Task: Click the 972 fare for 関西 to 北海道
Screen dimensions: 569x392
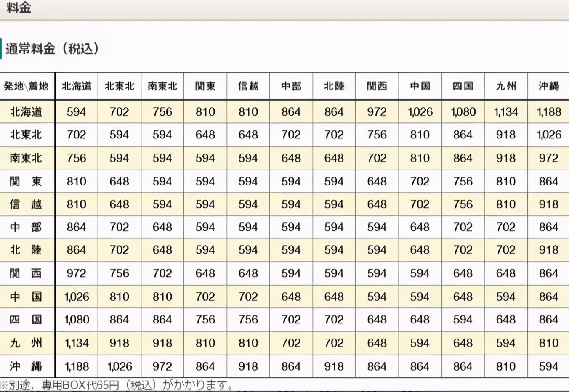Action: [x=76, y=273]
